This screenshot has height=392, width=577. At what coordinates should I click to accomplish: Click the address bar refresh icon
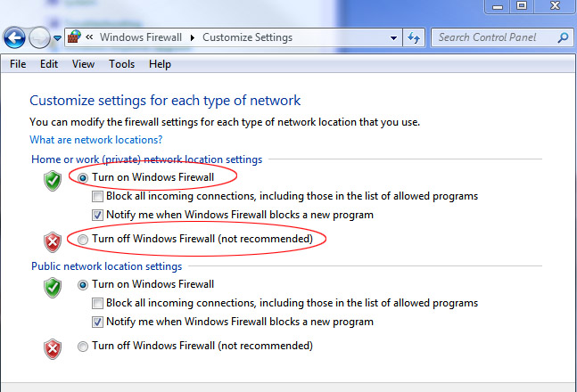point(414,38)
